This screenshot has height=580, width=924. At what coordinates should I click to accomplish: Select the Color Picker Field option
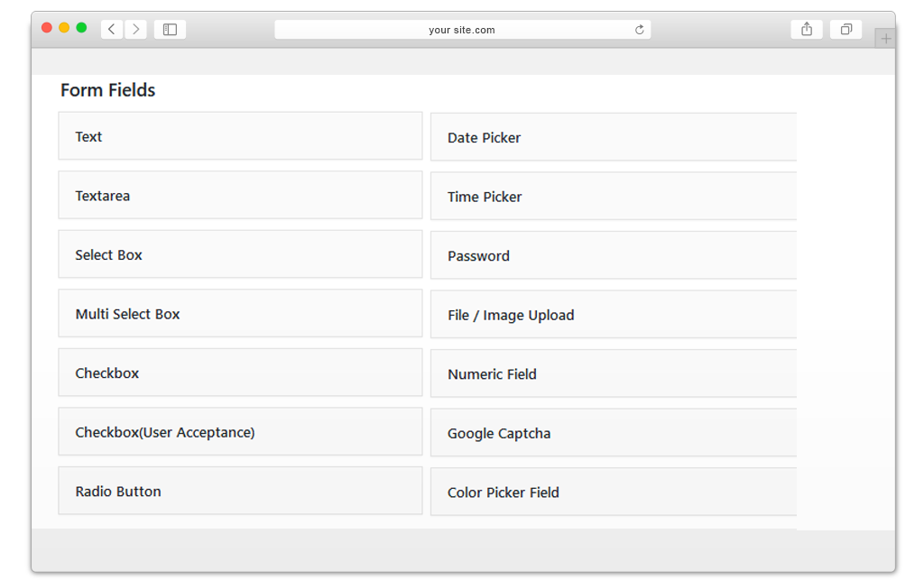point(614,493)
